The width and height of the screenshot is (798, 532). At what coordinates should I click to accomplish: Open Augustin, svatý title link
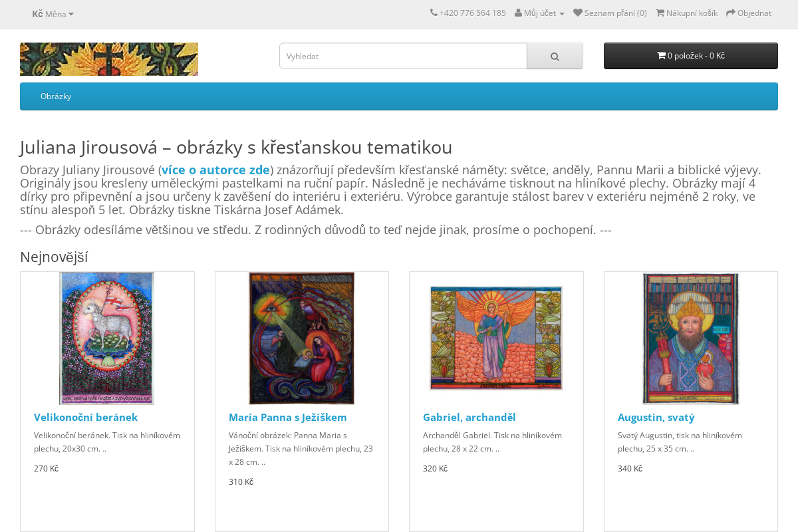coord(656,418)
